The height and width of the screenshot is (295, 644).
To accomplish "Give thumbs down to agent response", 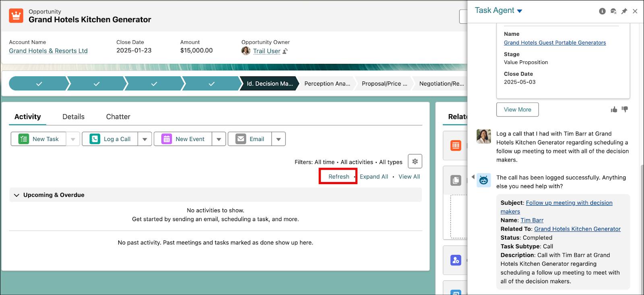I will [x=625, y=109].
